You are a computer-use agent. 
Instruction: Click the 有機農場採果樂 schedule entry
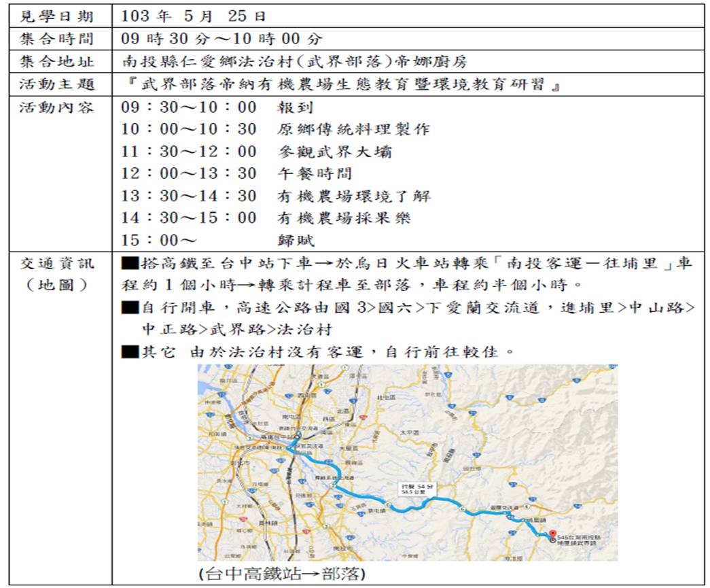344,218
